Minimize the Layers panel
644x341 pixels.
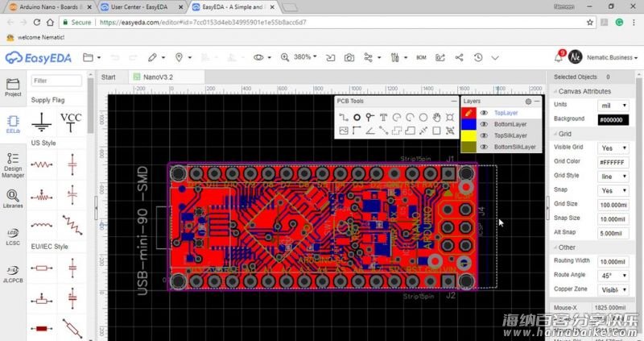(537, 101)
